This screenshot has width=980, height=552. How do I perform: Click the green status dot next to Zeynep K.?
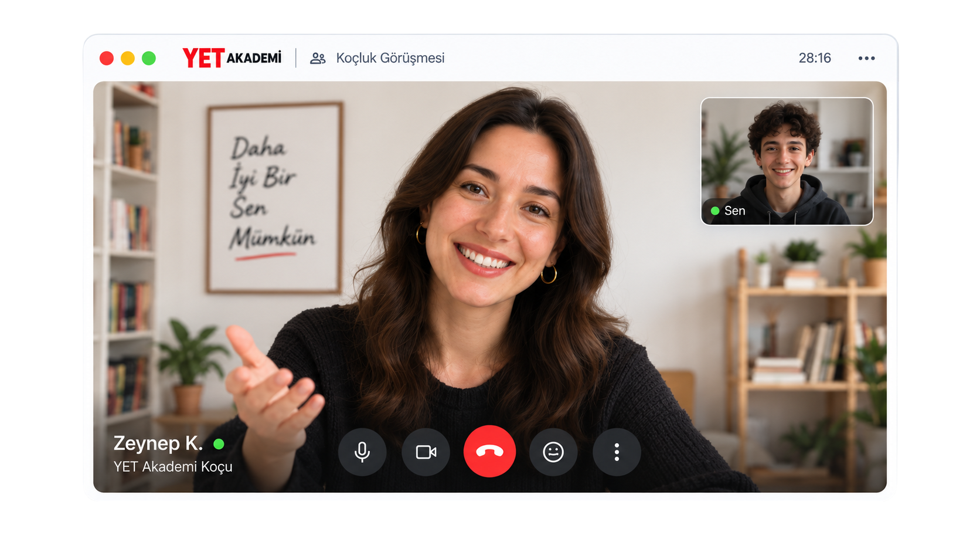point(219,444)
